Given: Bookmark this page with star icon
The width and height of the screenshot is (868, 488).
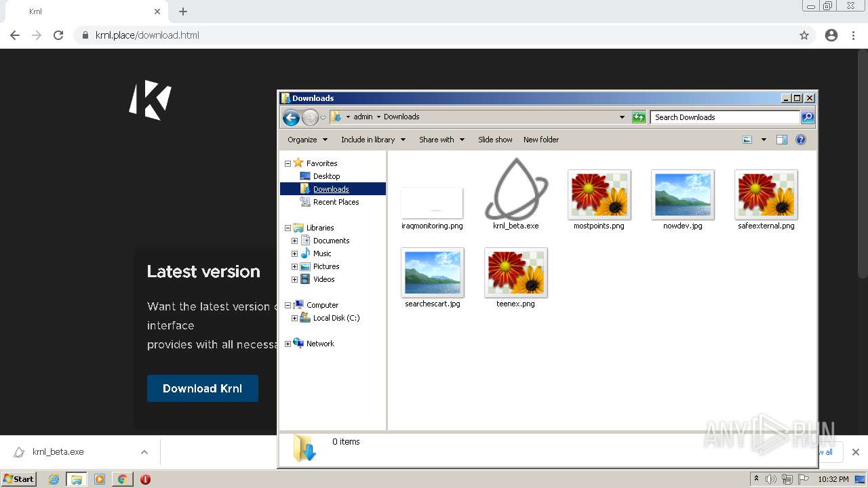Looking at the screenshot, I should point(804,35).
